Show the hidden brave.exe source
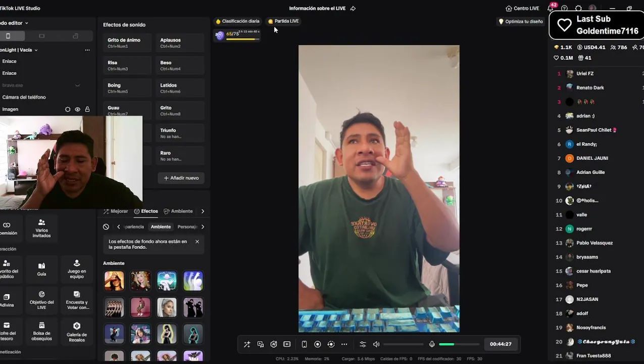Image resolution: width=644 pixels, height=364 pixels. coord(77,85)
